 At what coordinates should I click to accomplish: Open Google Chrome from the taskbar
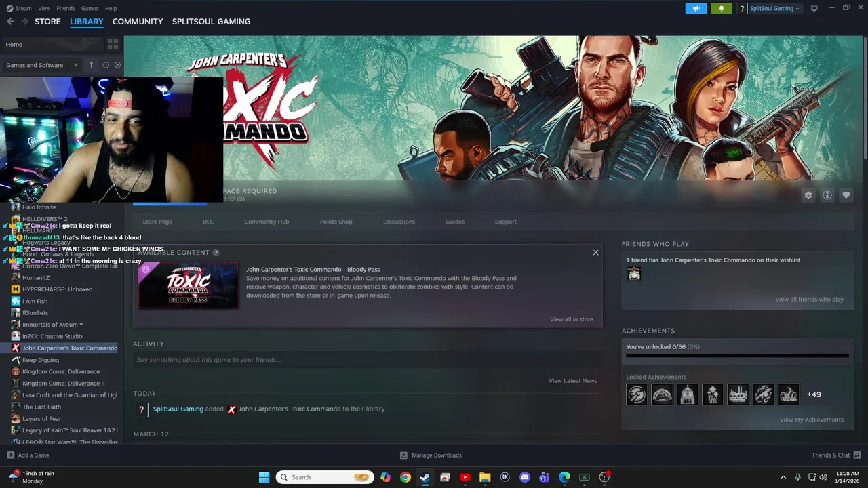(405, 477)
